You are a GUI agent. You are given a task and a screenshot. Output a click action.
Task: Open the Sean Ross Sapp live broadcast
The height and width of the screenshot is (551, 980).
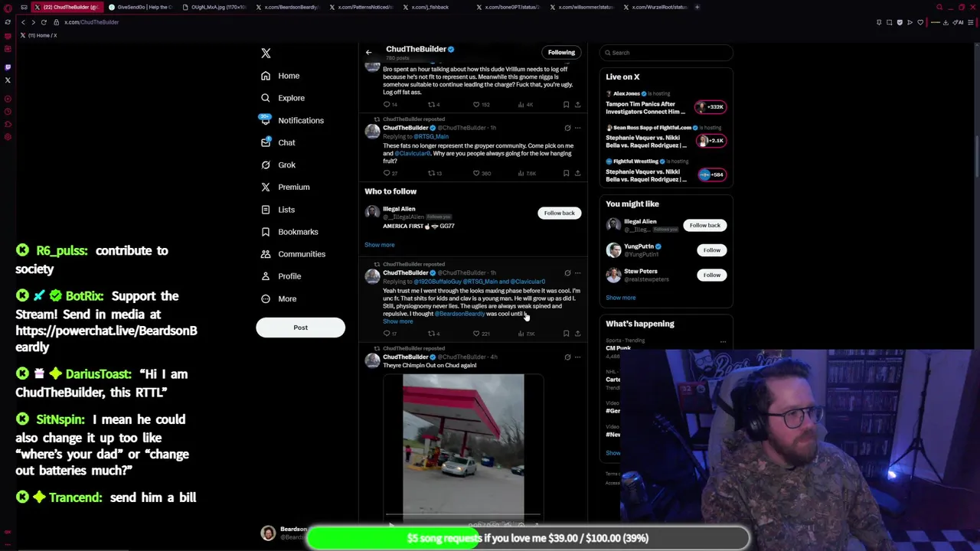pyautogui.click(x=666, y=139)
